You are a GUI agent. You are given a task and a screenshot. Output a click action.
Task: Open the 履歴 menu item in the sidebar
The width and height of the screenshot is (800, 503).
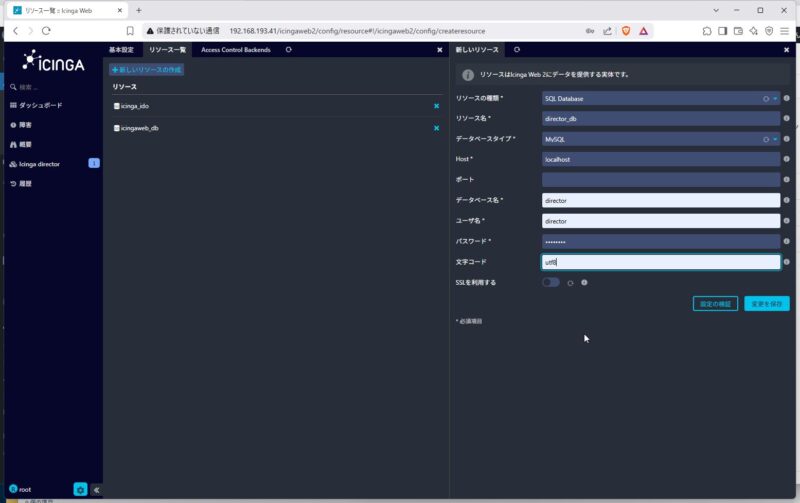tap(25, 184)
